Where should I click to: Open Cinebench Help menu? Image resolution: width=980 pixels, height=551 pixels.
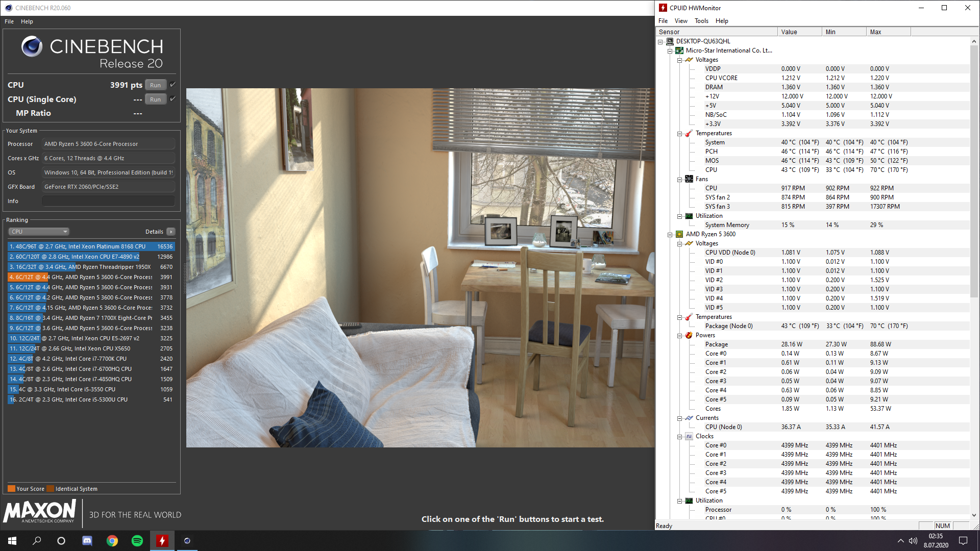[x=27, y=21]
